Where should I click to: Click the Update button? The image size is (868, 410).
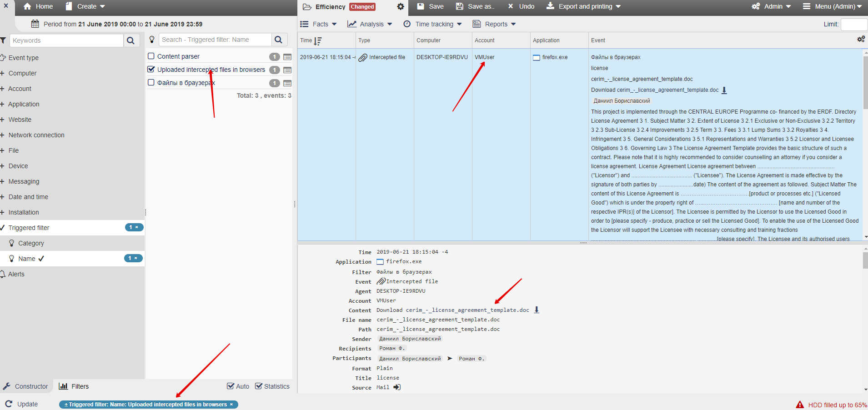click(22, 404)
